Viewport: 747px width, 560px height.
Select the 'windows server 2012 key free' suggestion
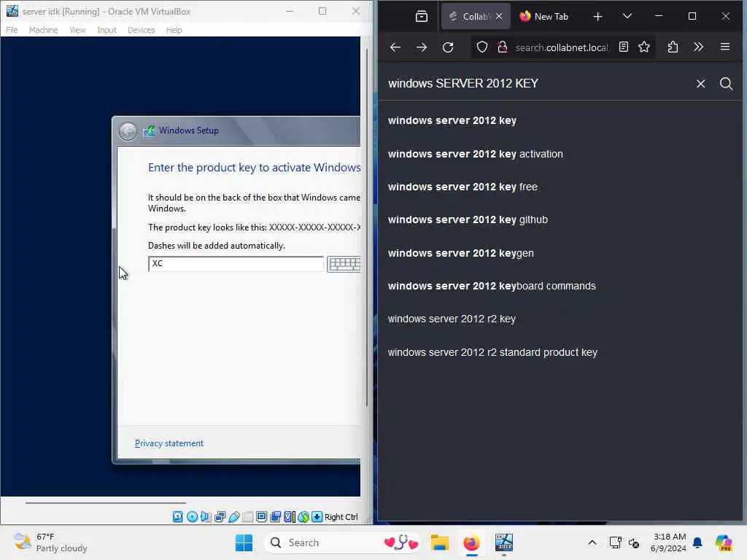point(560,187)
